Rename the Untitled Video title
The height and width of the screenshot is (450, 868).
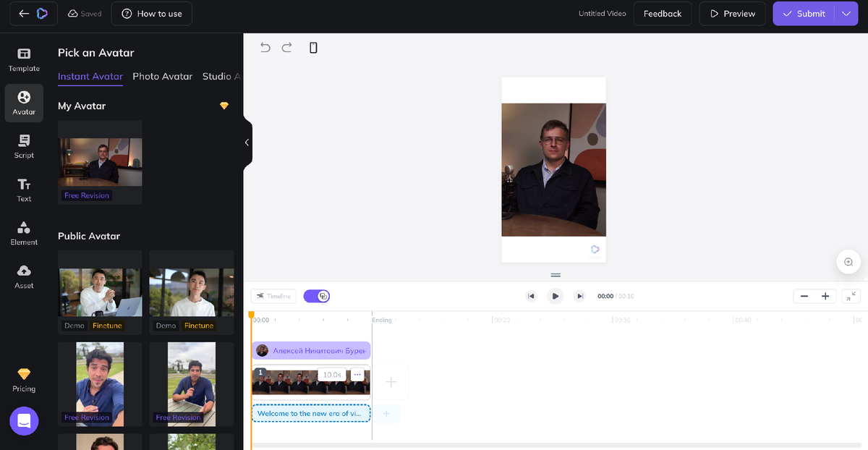(x=603, y=14)
